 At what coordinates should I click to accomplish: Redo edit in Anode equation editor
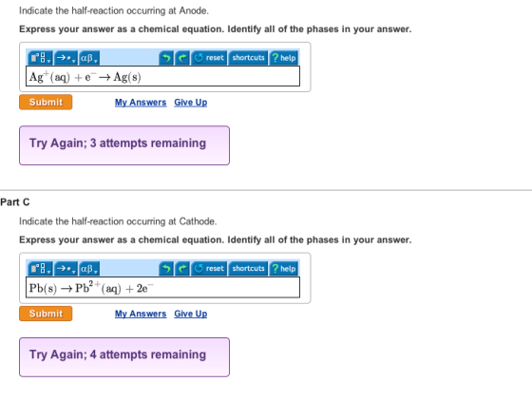point(182,58)
